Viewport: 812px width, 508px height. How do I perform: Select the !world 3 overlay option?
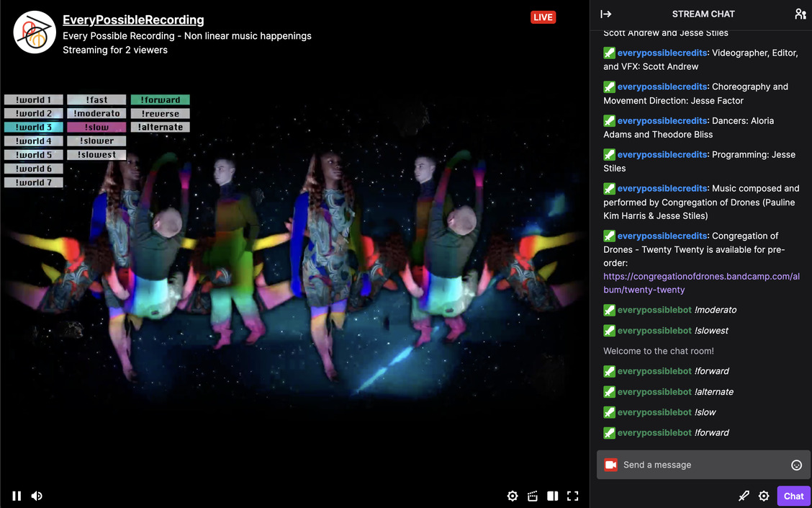pyautogui.click(x=34, y=128)
